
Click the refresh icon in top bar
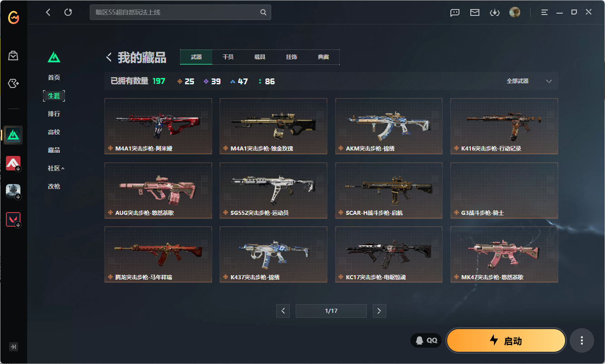pyautogui.click(x=68, y=12)
